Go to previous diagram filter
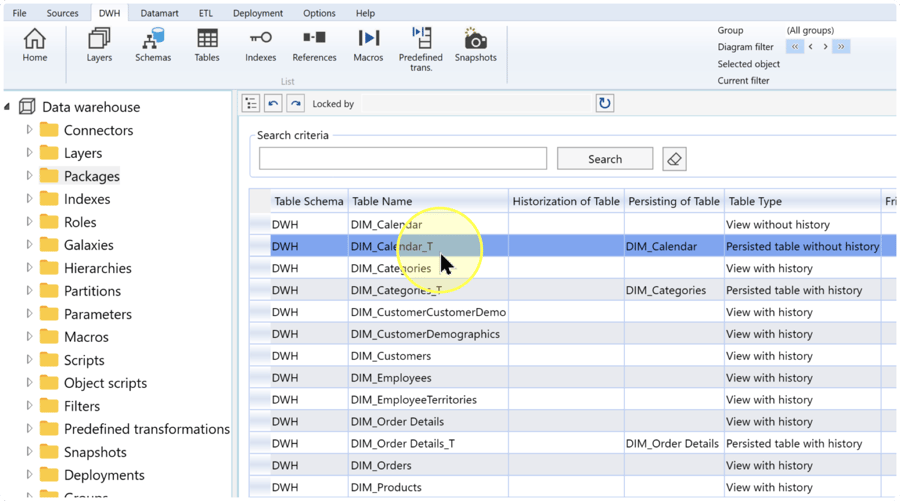The image size is (900, 501). [810, 46]
